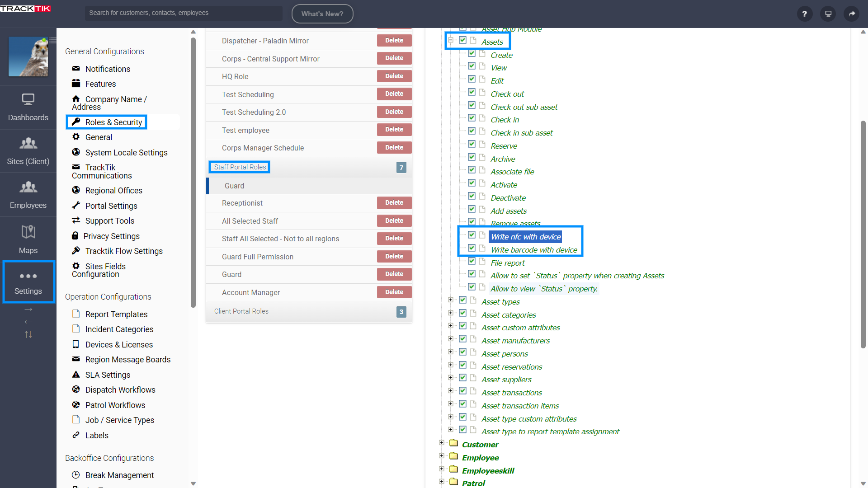Expand the Asset transactions node
Screen dimensions: 868x488
450,390
